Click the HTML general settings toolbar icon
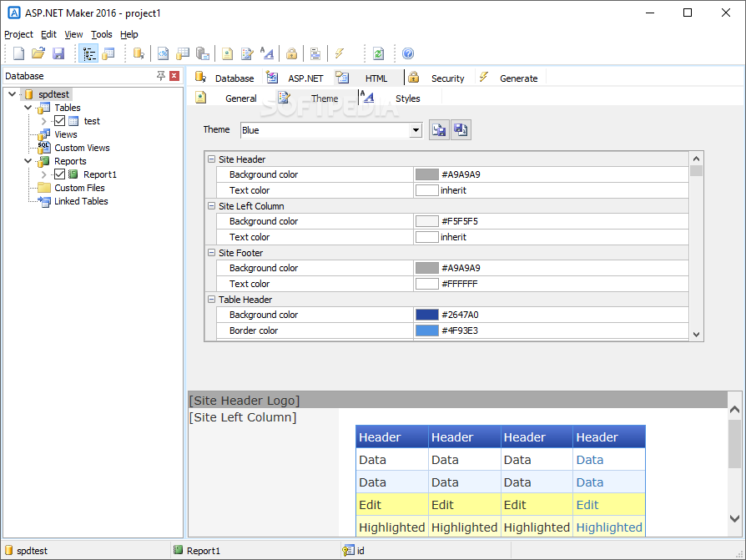746x560 pixels. click(228, 53)
